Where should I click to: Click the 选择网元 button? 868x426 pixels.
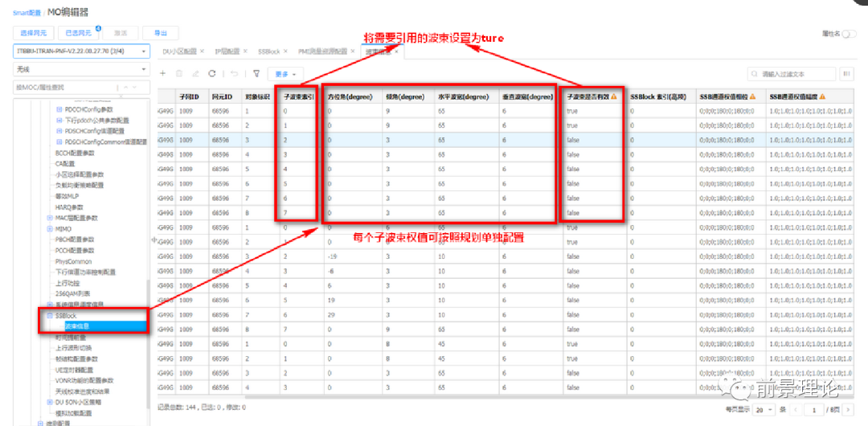click(34, 33)
